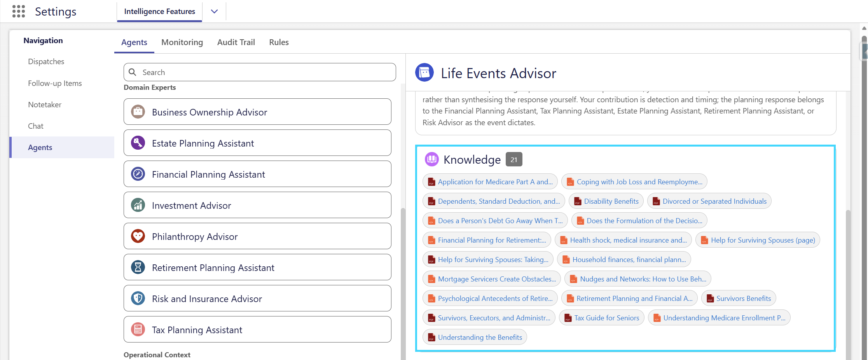Click the PDF icon of Understanding the Benefits

(431, 337)
